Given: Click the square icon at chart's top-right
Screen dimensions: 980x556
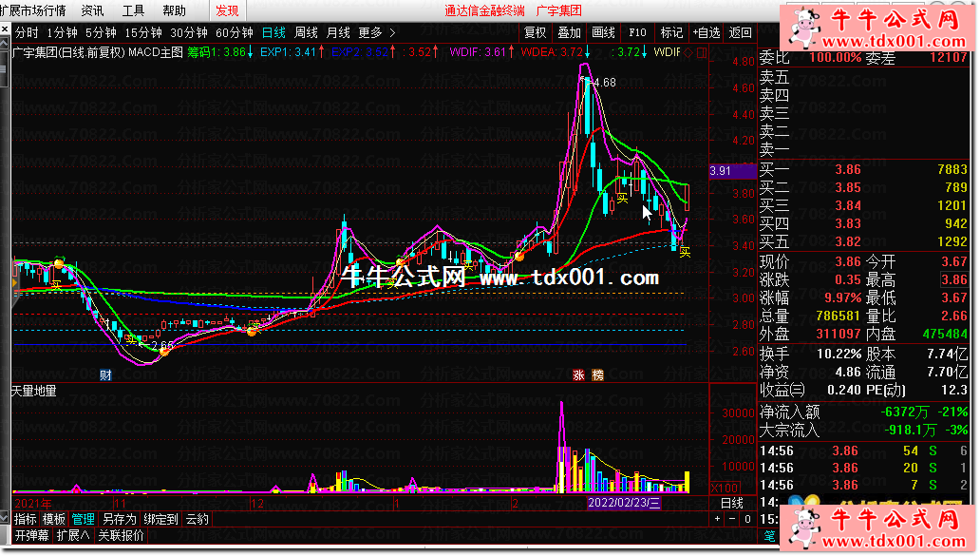Looking at the screenshot, I should [x=701, y=52].
